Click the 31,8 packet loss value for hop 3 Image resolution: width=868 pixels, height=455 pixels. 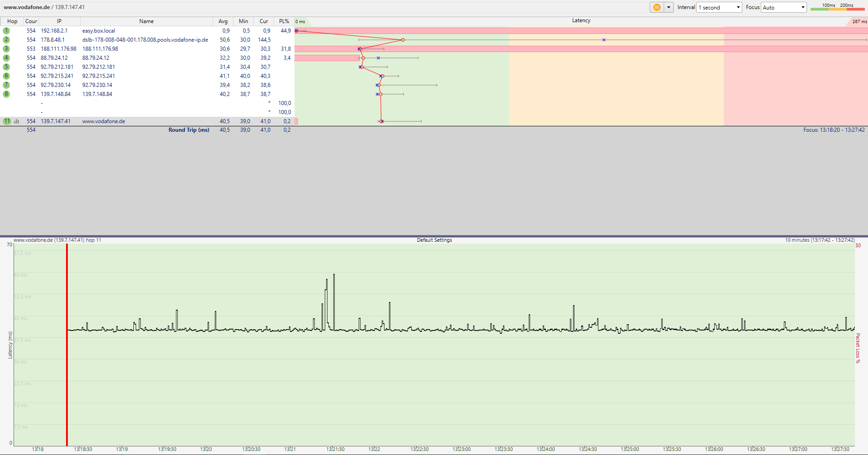point(286,49)
